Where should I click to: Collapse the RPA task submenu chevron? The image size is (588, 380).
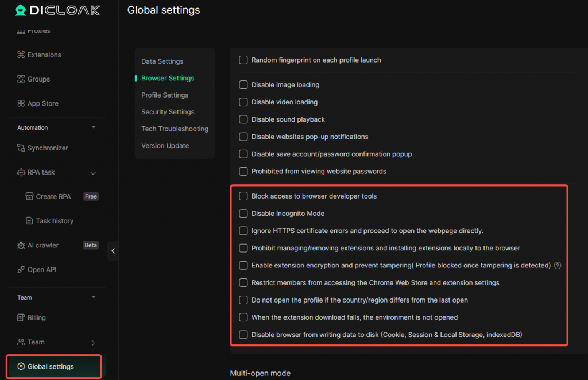[94, 173]
